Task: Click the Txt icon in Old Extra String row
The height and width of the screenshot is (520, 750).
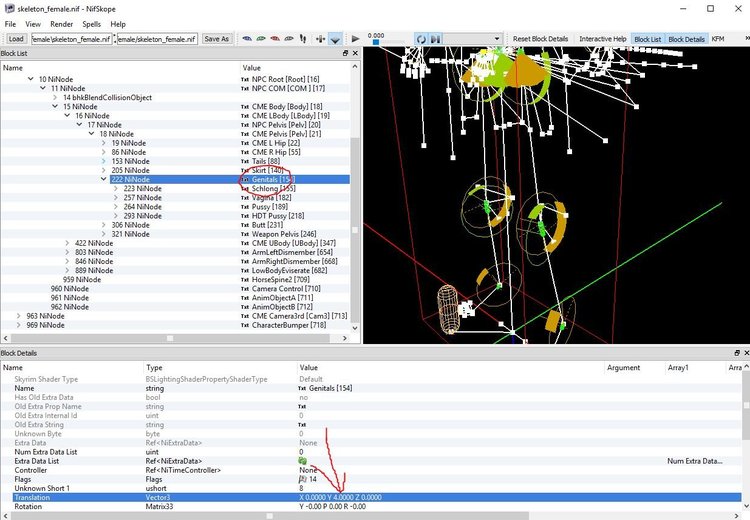Action: [x=302, y=425]
